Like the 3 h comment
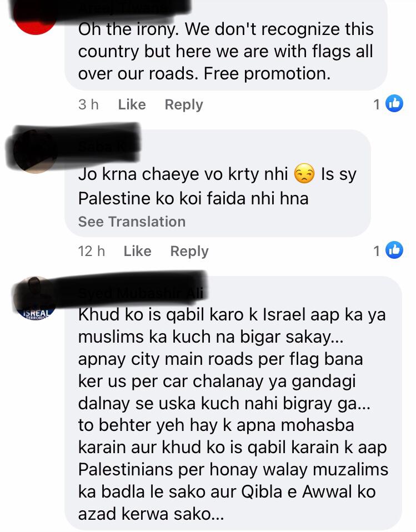 (132, 104)
